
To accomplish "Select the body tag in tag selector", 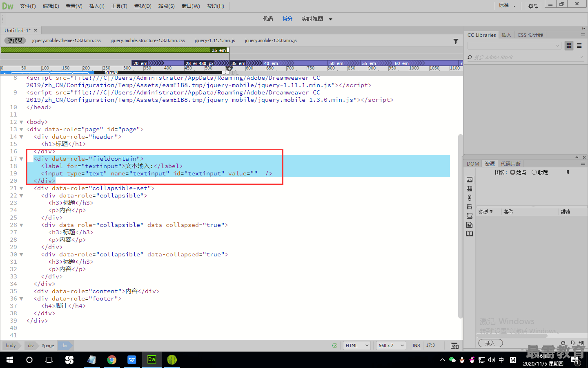I will point(11,346).
